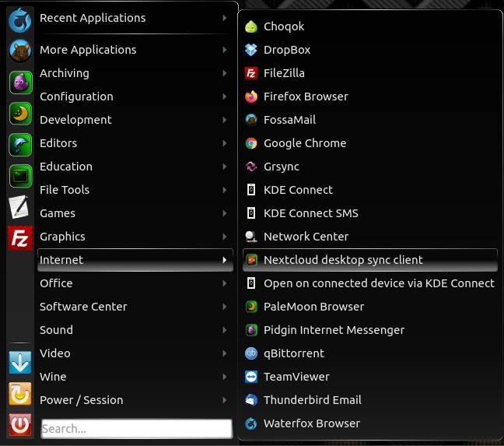Image resolution: width=504 pixels, height=446 pixels.
Task: Open the FossaMail bear icon in sidebar
Action: 20,51
